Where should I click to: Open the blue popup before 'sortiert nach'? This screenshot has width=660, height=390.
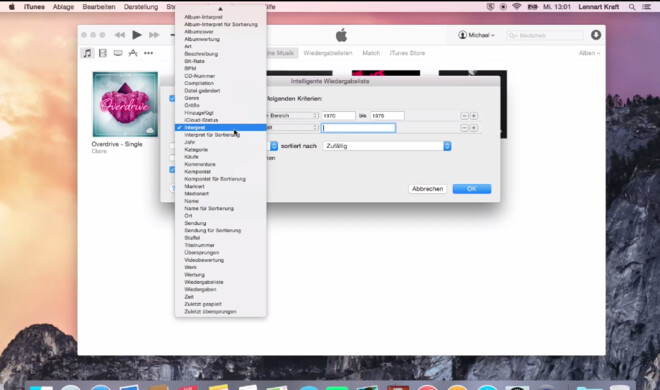point(274,146)
